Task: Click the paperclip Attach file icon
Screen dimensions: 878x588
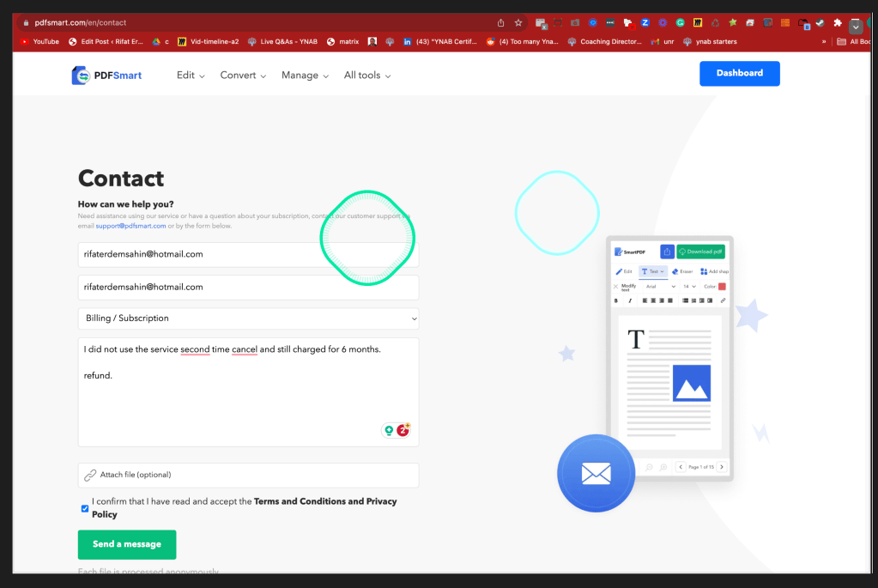Action: (x=89, y=475)
